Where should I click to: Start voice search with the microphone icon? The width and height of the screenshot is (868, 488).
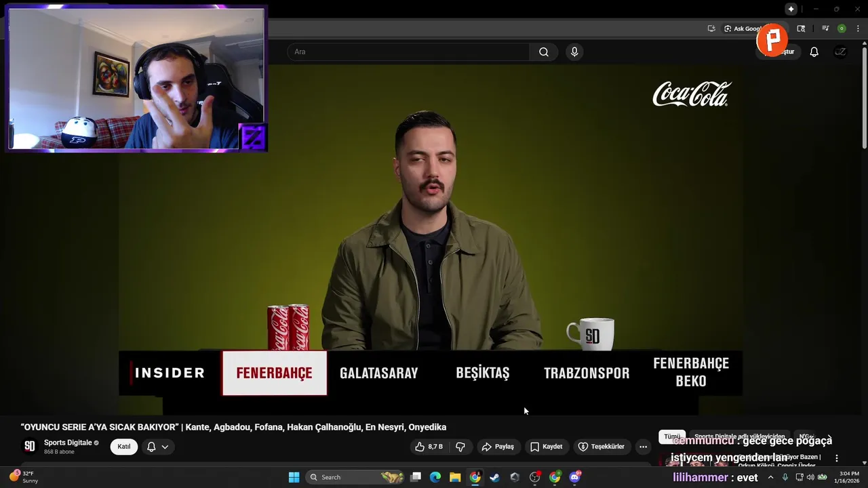tap(574, 52)
